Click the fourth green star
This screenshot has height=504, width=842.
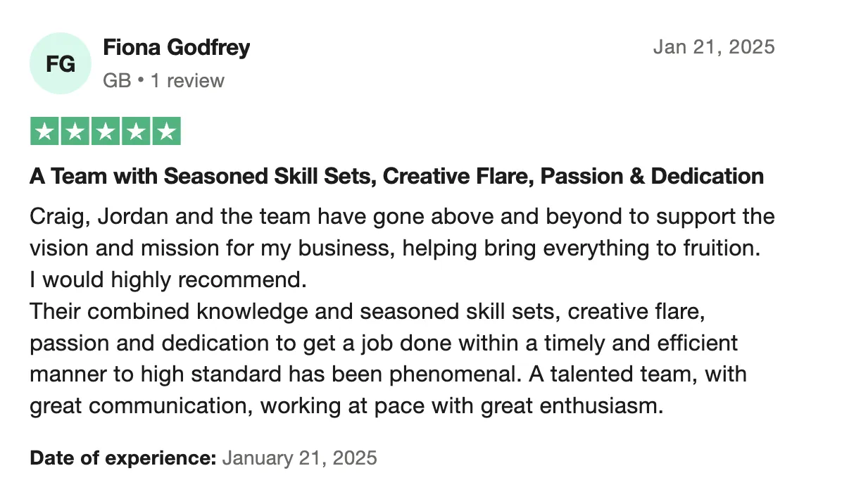(136, 131)
